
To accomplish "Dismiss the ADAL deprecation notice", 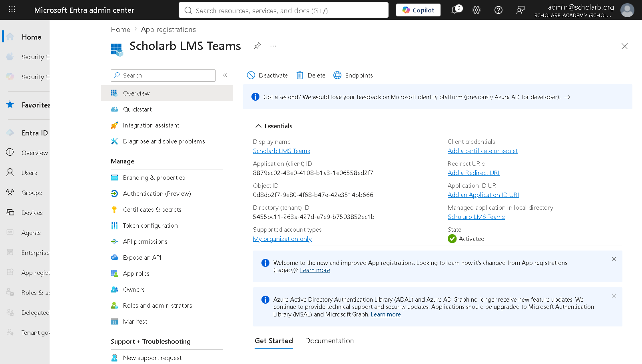I will pos(614,296).
